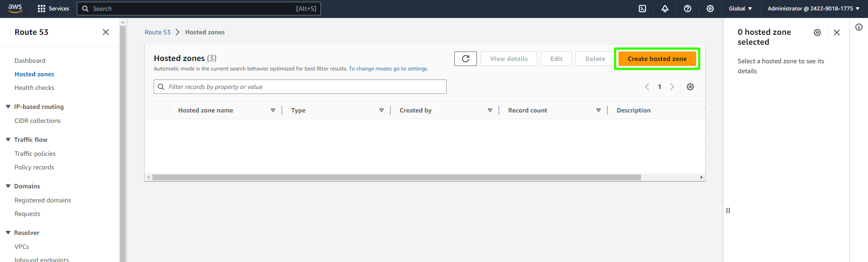This screenshot has height=262, width=868.
Task: Click the horizontal table scrollbar
Action: point(396,177)
